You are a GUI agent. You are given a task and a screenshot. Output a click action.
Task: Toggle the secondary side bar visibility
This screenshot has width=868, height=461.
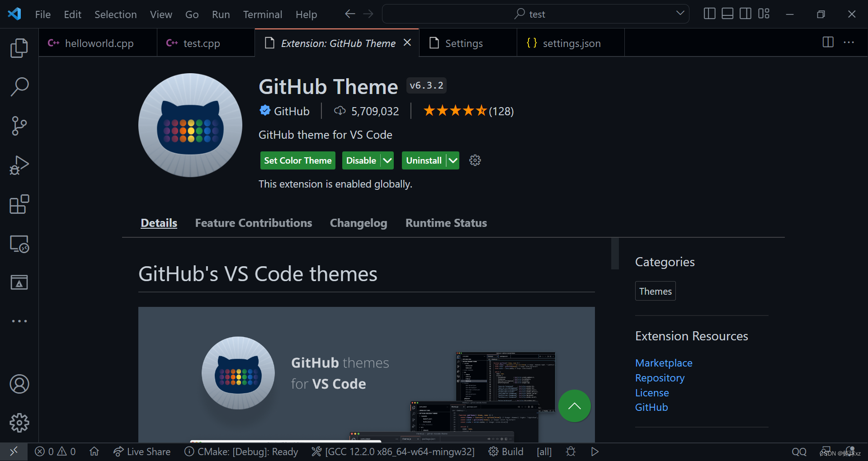click(745, 14)
